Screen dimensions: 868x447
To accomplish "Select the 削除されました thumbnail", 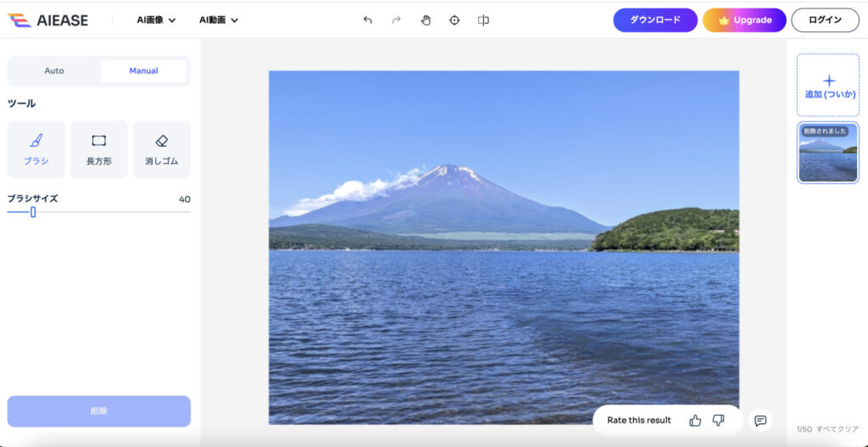I will click(828, 153).
